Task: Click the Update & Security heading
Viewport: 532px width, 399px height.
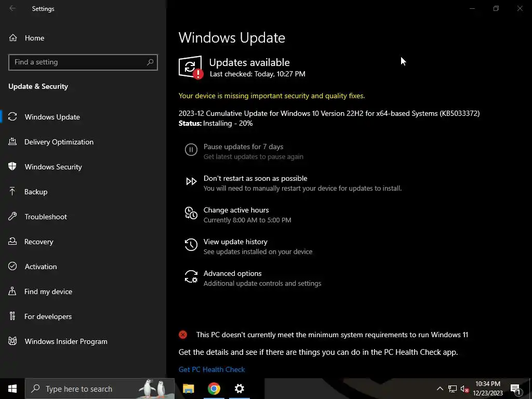Action: (x=38, y=87)
